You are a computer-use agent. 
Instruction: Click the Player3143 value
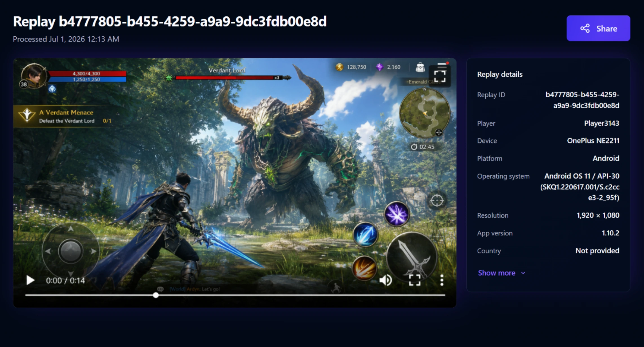click(601, 123)
